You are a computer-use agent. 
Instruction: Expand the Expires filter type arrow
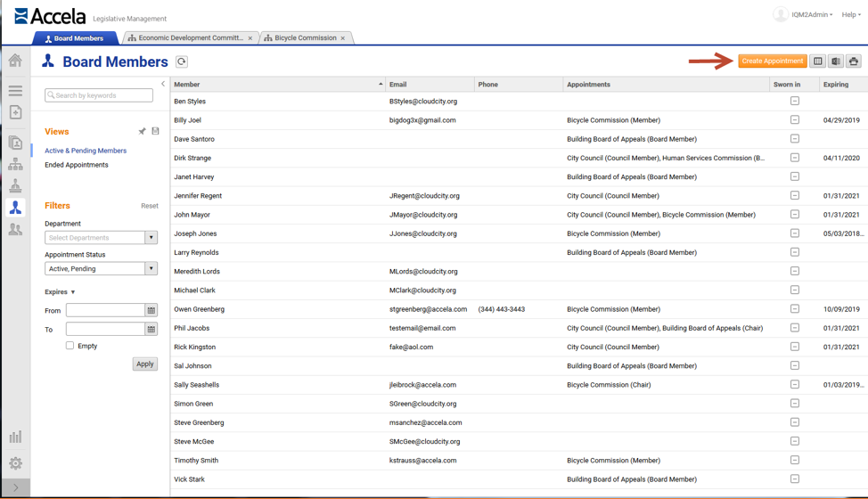pyautogui.click(x=72, y=292)
